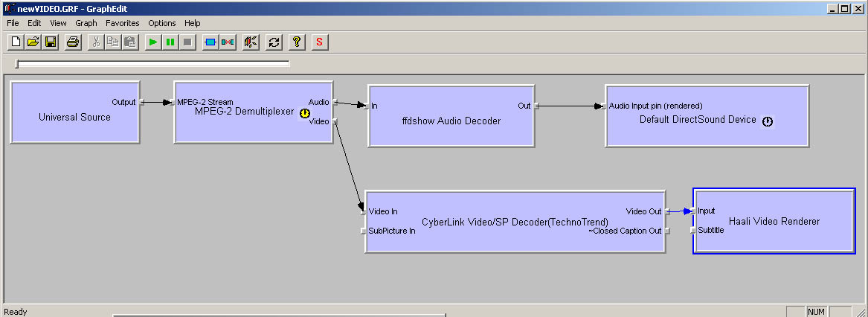The width and height of the screenshot is (868, 317).
Task: Click the Input pin of Haali Video Renderer
Action: click(x=693, y=211)
